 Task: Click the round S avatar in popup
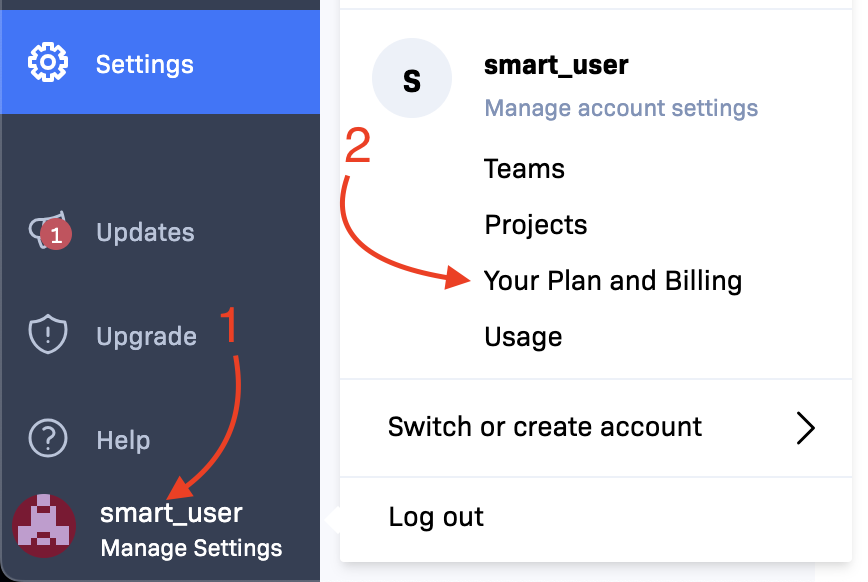(412, 78)
